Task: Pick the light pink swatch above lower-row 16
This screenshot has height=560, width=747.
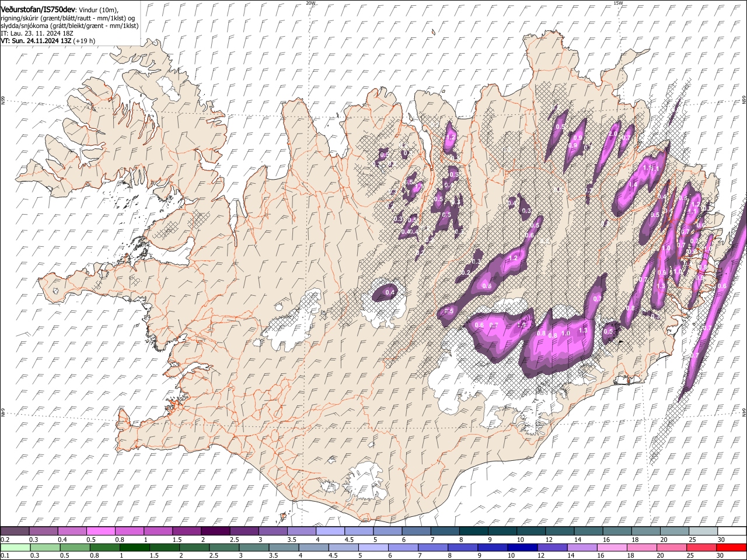Action: point(613,547)
